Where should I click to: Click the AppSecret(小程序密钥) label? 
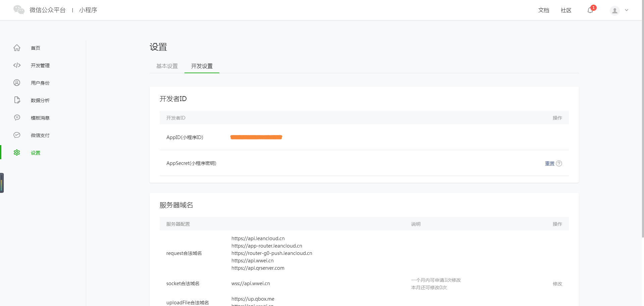[191, 163]
